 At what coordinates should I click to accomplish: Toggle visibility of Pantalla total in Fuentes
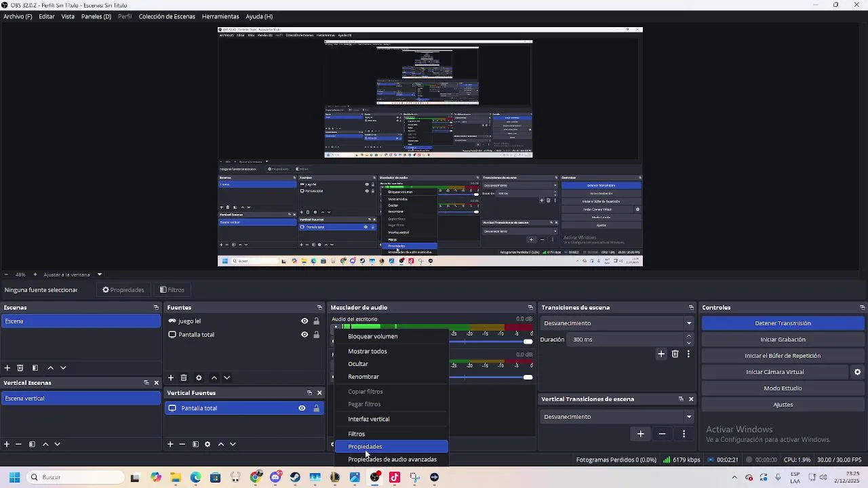304,335
